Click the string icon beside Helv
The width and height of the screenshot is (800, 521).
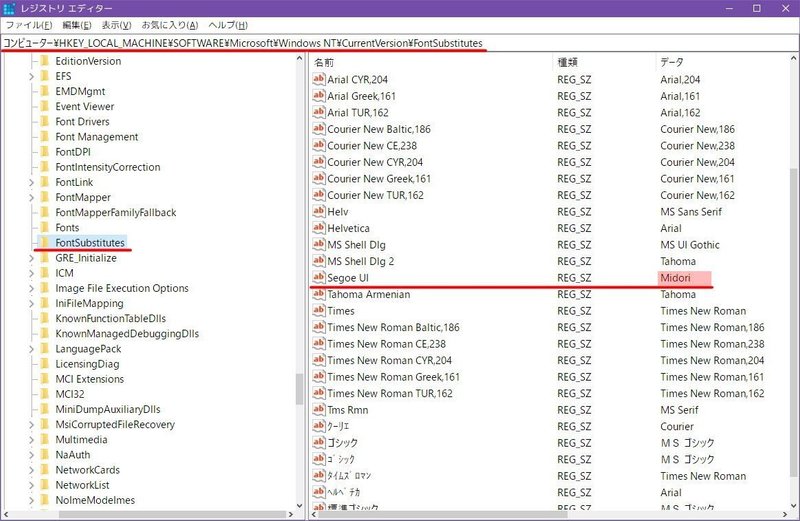pos(319,211)
